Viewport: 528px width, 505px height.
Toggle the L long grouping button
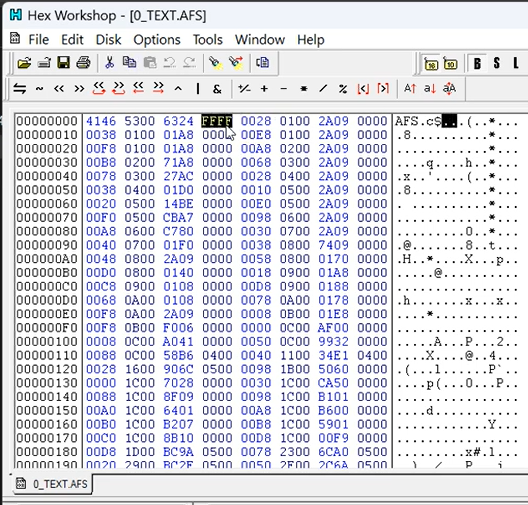coord(516,63)
